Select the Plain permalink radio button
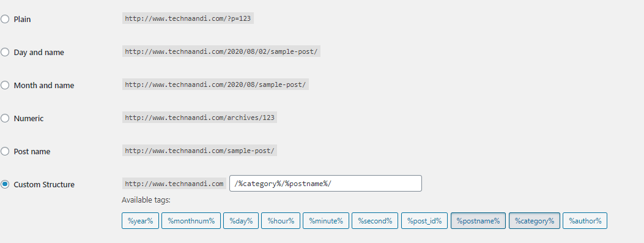Screen dimensions: 644x243 [4, 19]
